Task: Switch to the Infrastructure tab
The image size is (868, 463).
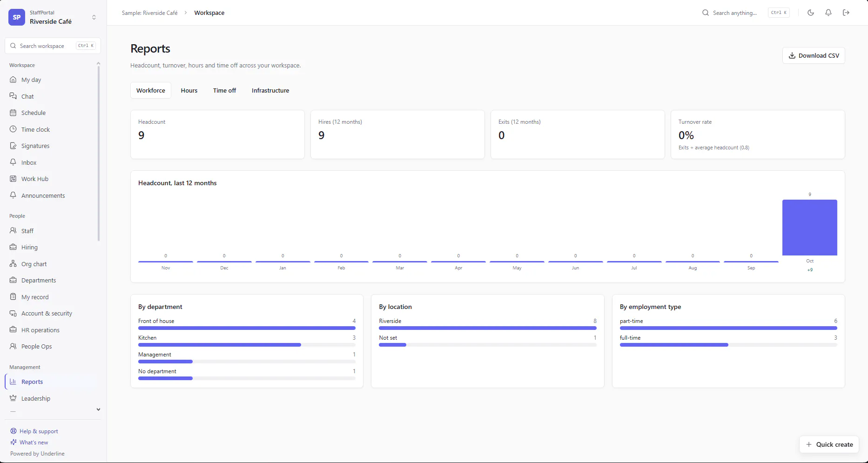Action: [270, 90]
